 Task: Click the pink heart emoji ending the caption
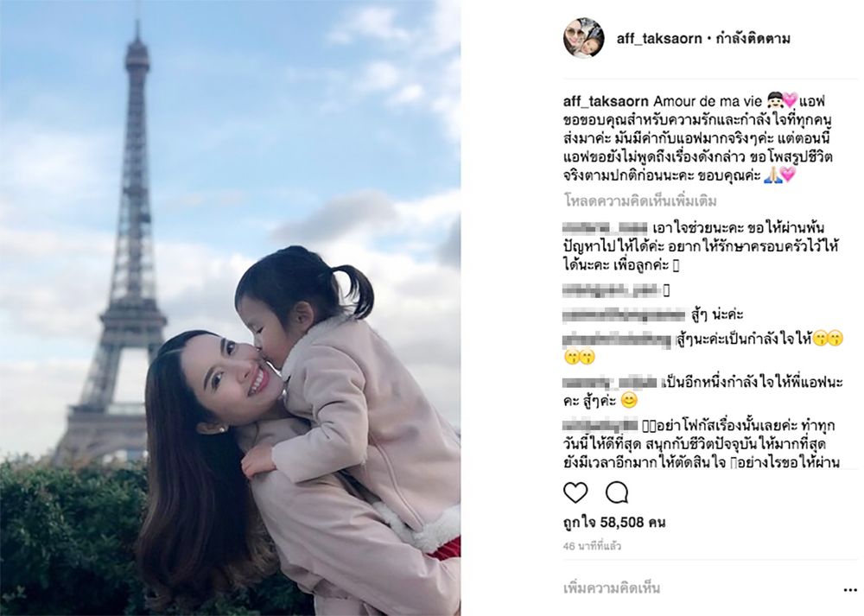tap(789, 175)
